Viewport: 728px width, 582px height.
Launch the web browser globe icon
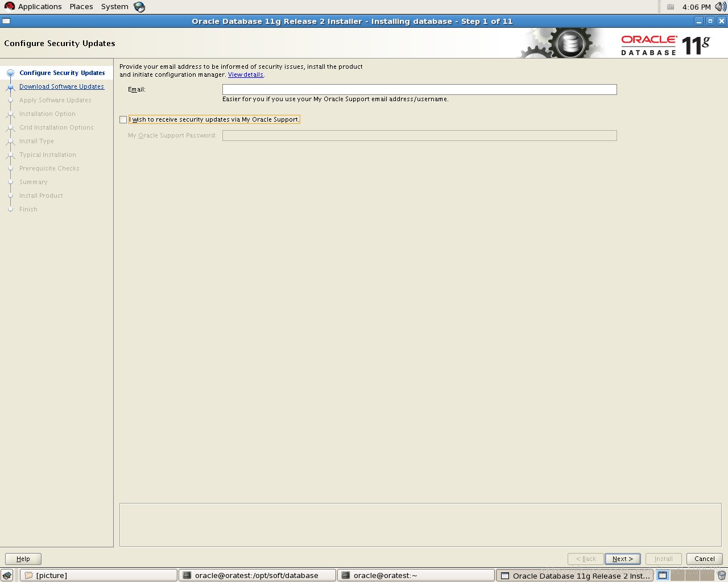pyautogui.click(x=139, y=7)
